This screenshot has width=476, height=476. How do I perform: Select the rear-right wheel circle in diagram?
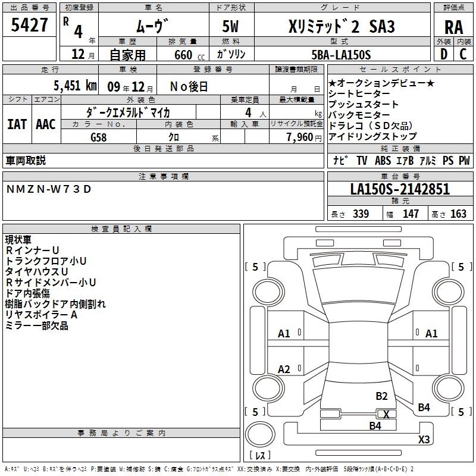click(449, 388)
